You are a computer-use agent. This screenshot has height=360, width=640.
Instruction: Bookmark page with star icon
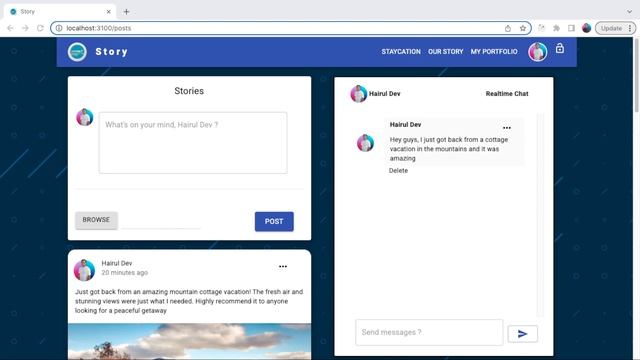pos(523,28)
